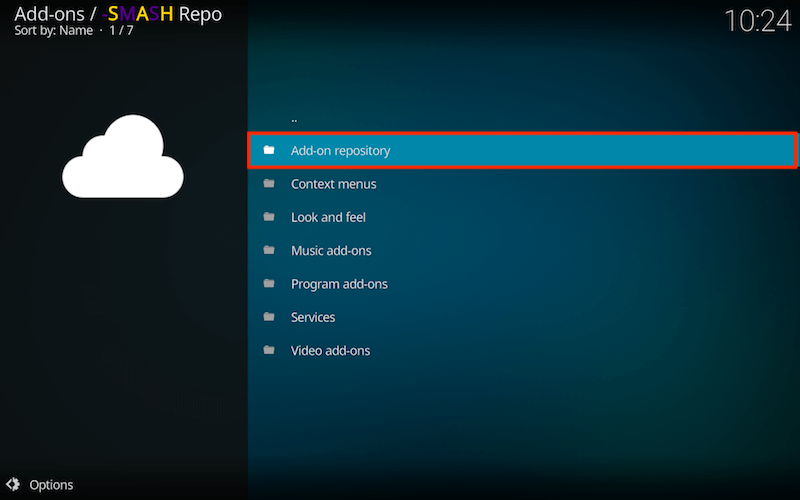This screenshot has width=800, height=500.
Task: Click folder icon beside Add-on repository
Action: 269,150
